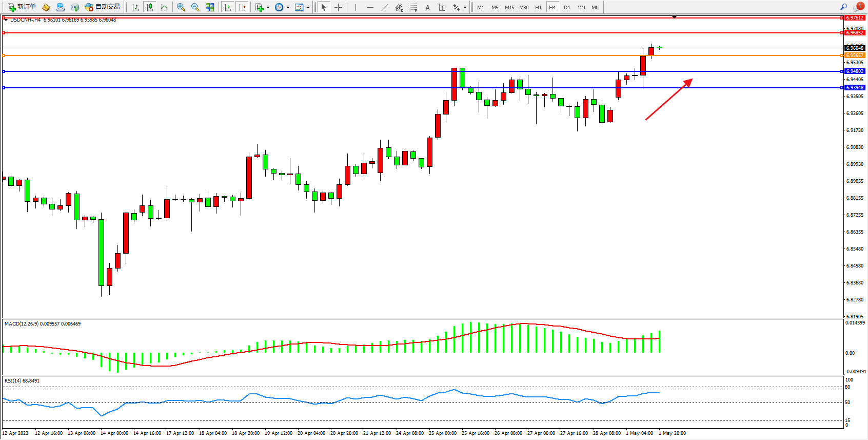Select the trendline drawing tool
The image size is (868, 440).
(x=385, y=7)
